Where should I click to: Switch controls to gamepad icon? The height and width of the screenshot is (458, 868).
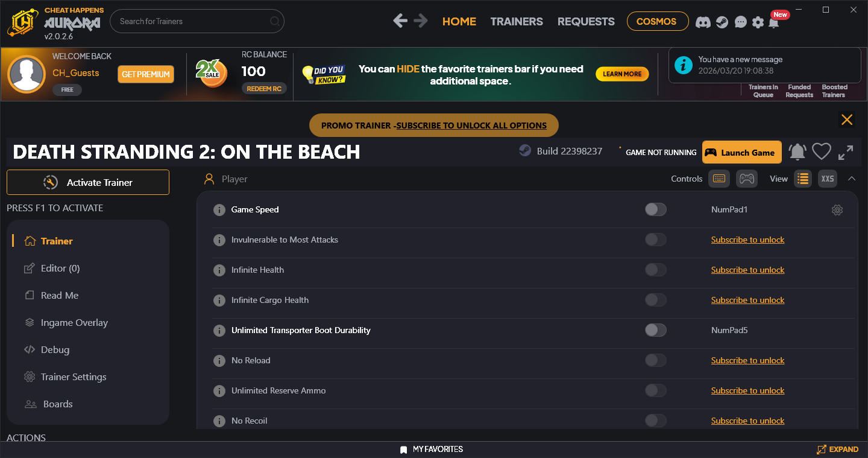tap(747, 179)
